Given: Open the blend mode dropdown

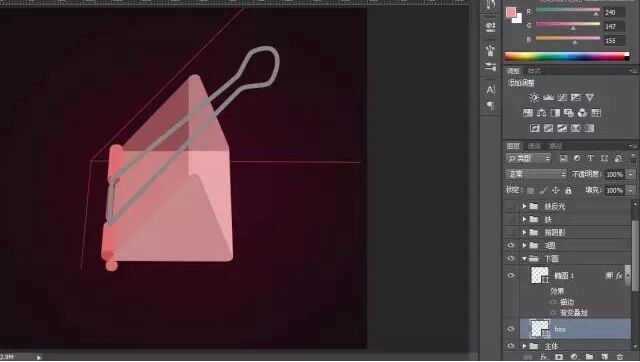Looking at the screenshot, I should click(536, 174).
